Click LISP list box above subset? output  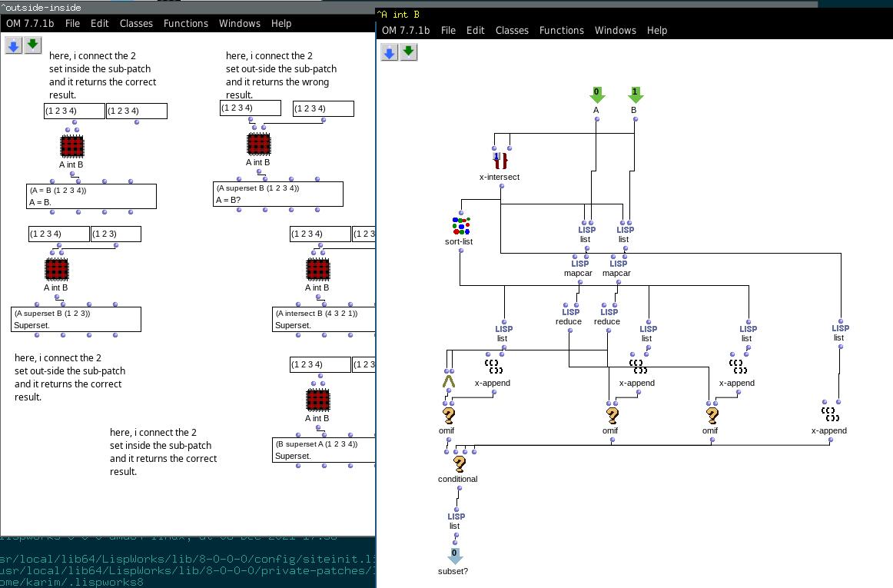pos(456,517)
